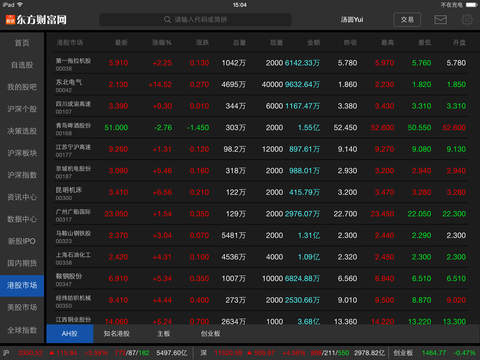Open the mail envelope icon
Viewport: 480px width, 360px height.
[x=440, y=20]
